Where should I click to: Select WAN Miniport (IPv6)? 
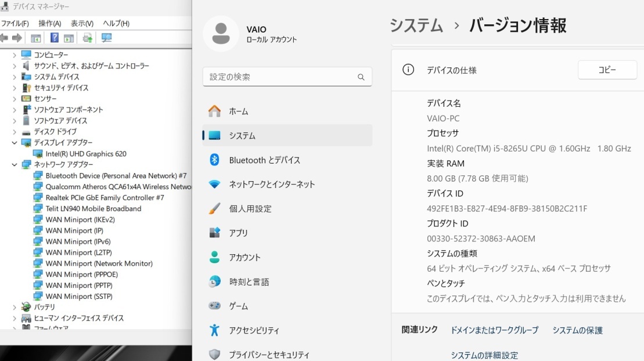click(x=78, y=241)
